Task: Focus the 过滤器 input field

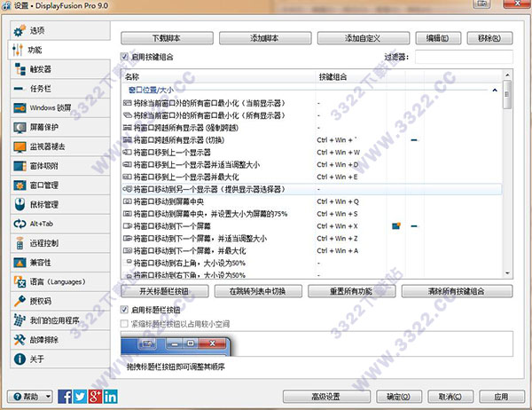Action: [464, 57]
